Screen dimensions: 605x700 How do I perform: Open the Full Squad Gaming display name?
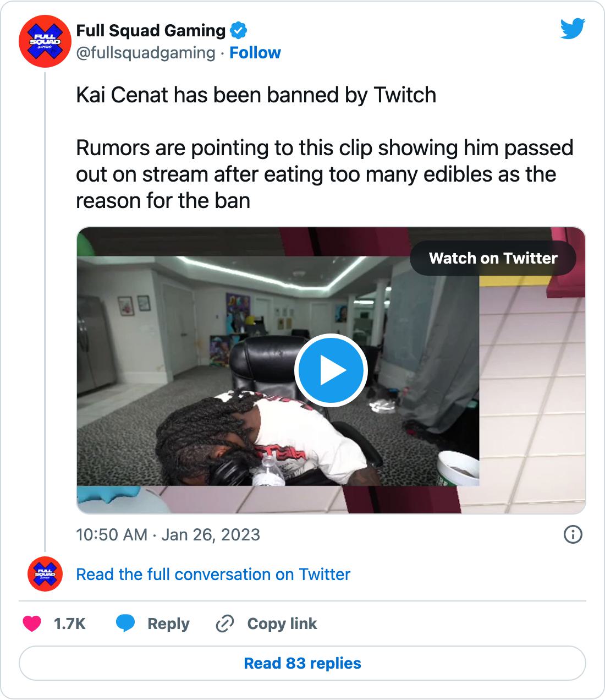click(x=151, y=31)
